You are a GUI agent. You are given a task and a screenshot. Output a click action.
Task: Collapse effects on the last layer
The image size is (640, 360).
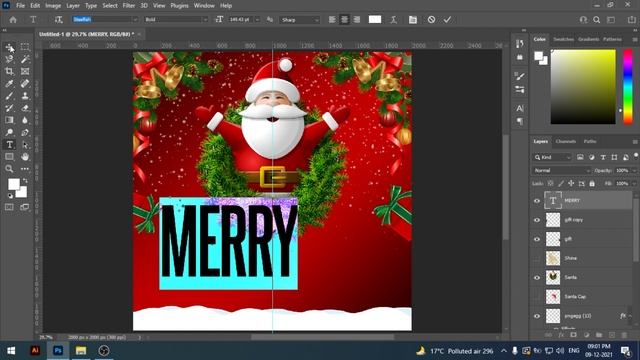click(x=630, y=316)
